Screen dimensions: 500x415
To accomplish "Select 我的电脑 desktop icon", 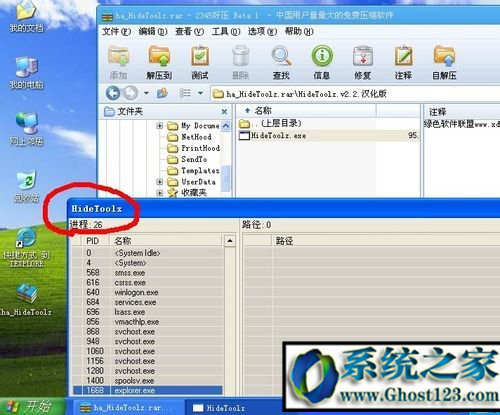I will [26, 73].
